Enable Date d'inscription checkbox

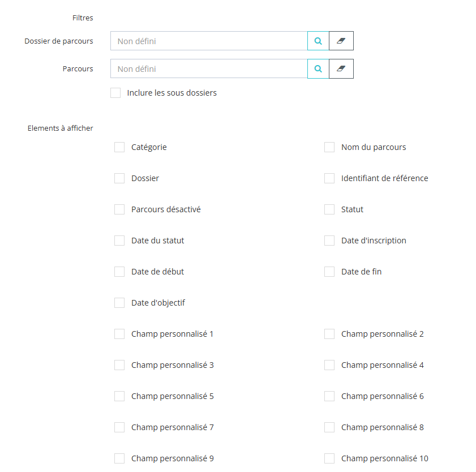click(329, 241)
